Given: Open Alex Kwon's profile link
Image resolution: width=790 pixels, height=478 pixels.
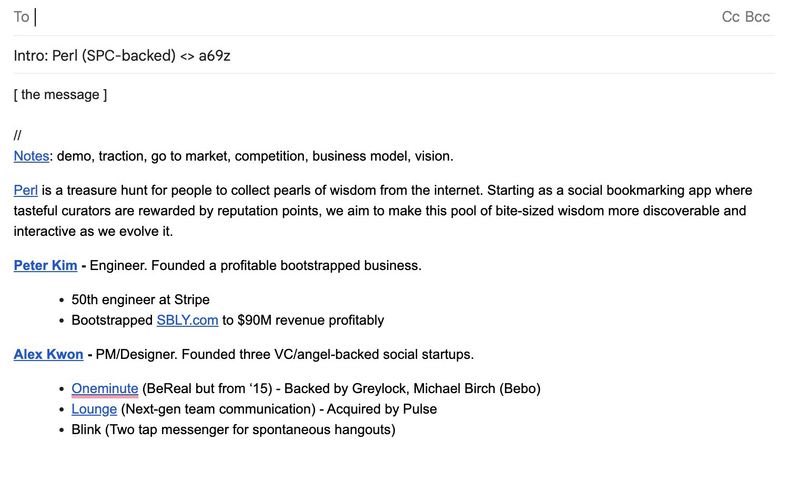Looking at the screenshot, I should click(48, 355).
